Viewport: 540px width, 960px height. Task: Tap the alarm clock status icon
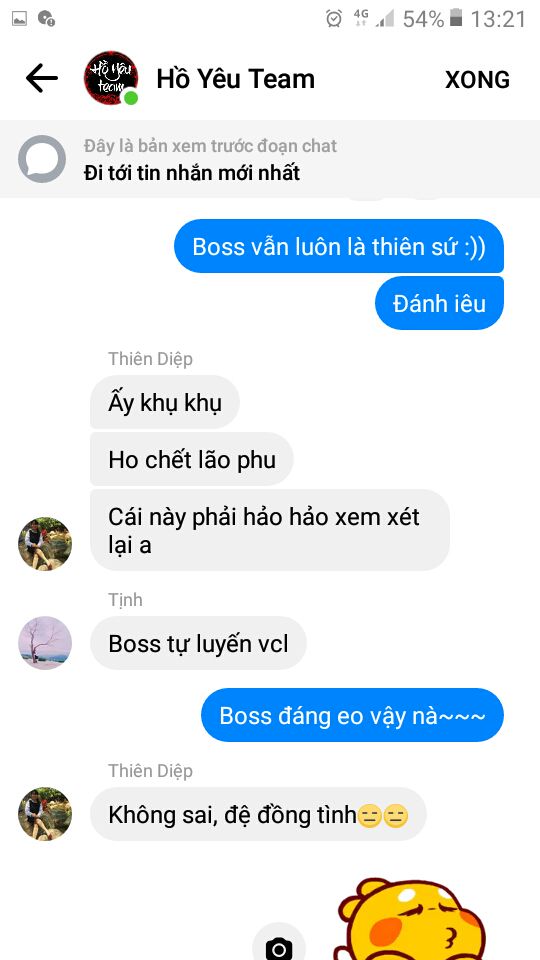coord(334,19)
